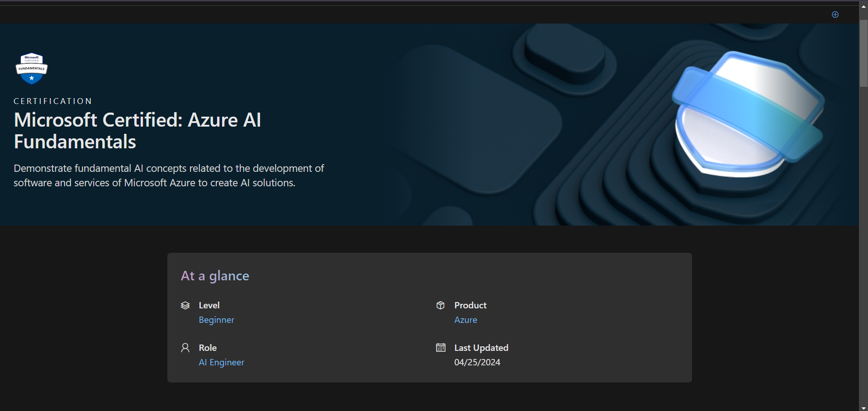Click the package icon beside Product
The image size is (868, 411).
pos(441,305)
